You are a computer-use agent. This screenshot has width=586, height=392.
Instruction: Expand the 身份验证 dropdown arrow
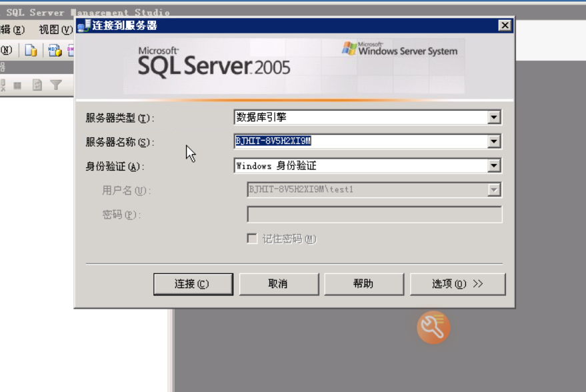point(494,165)
